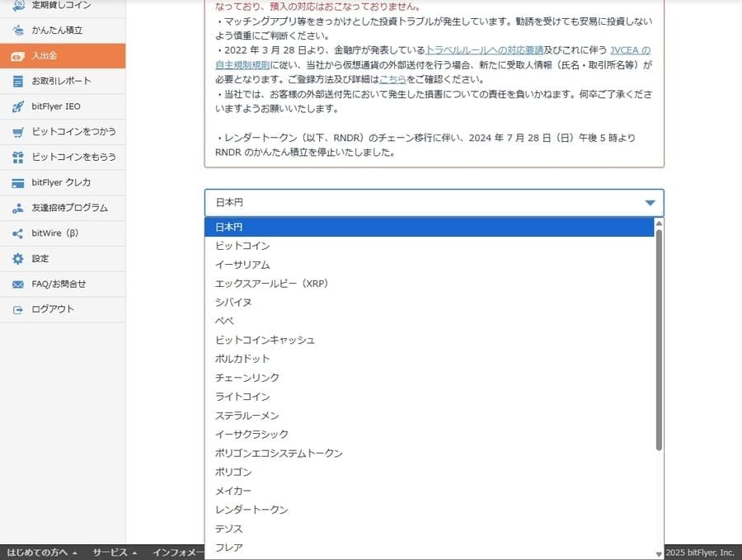
Task: Select チェーンリンク in the list
Action: 430,378
